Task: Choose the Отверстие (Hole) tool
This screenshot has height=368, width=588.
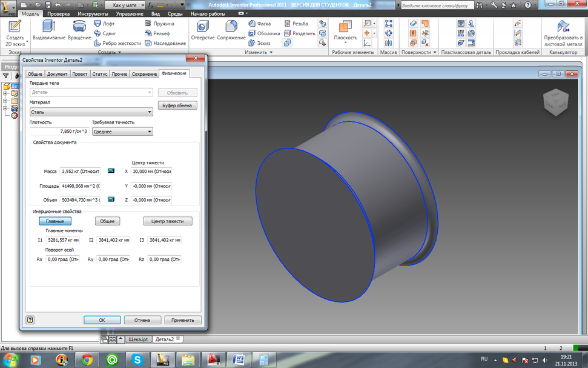Action: [202, 30]
